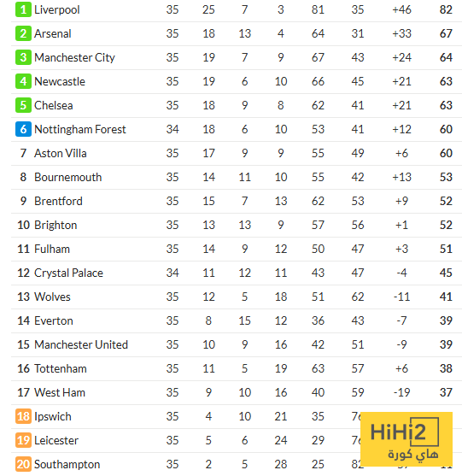Screen dimensions: 462x476
Task: Click the green position 2 badge
Action: click(23, 33)
